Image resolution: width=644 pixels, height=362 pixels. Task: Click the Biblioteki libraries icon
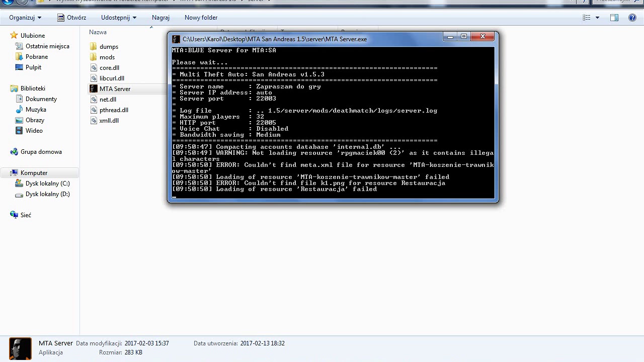(14, 88)
